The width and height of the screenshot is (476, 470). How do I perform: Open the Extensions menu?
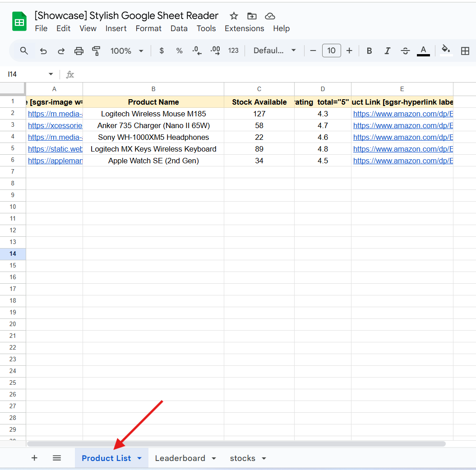click(245, 28)
